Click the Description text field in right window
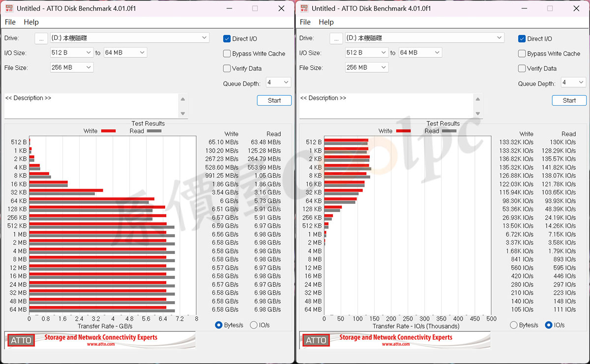The height and width of the screenshot is (364, 590). pyautogui.click(x=386, y=106)
